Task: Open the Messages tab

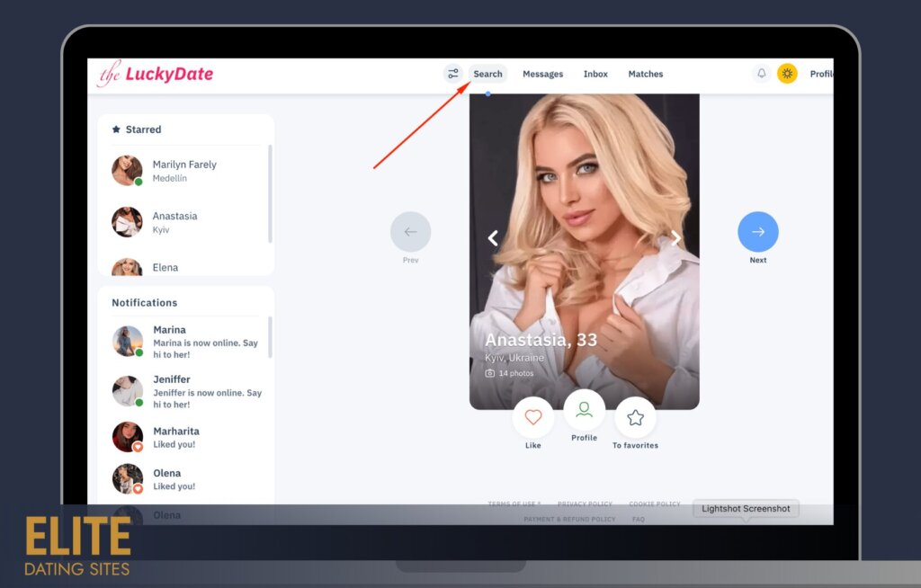Action: coord(542,74)
